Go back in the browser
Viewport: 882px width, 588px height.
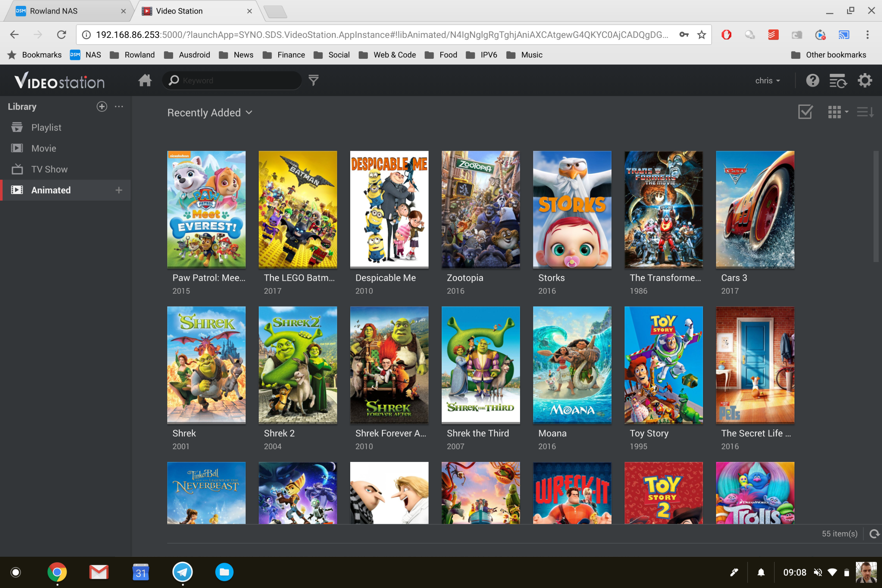[x=14, y=35]
